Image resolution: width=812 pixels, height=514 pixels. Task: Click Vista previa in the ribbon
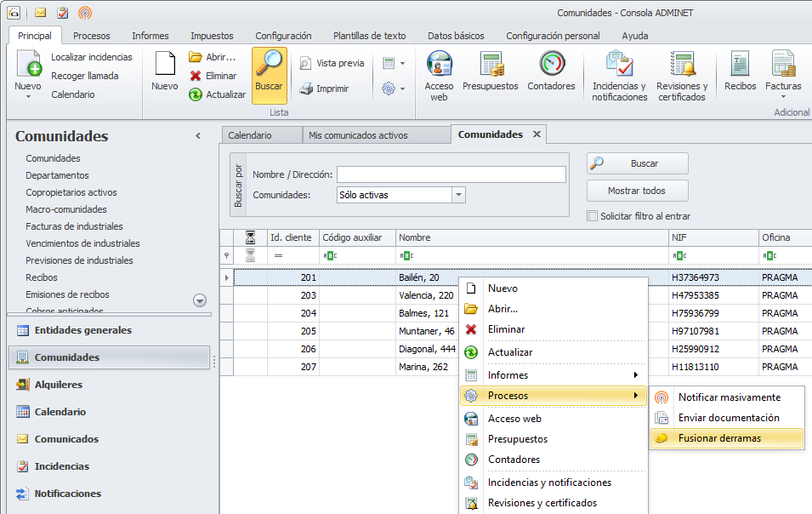332,63
